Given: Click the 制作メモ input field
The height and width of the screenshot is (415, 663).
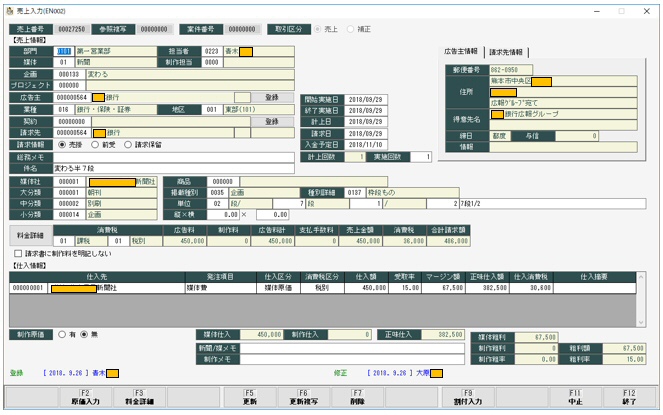Looking at the screenshot, I should (x=352, y=359).
